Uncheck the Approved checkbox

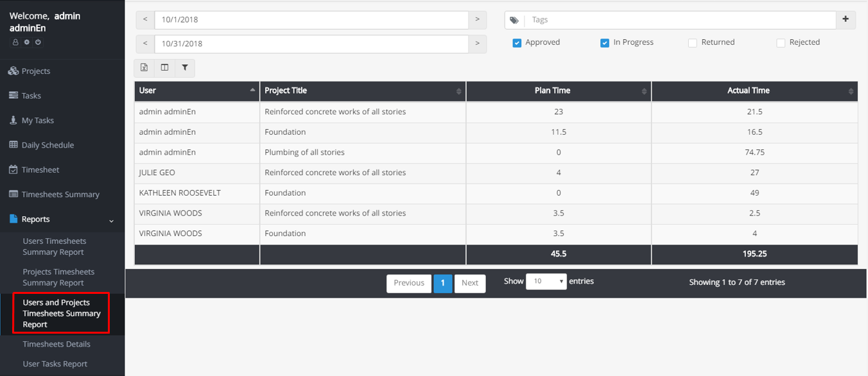[x=517, y=43]
